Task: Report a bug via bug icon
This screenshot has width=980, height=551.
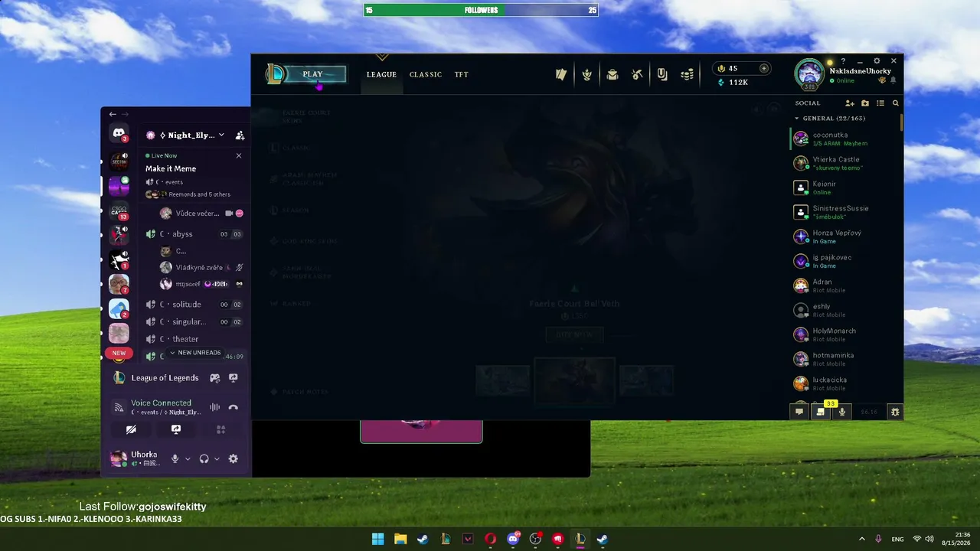Action: point(895,412)
